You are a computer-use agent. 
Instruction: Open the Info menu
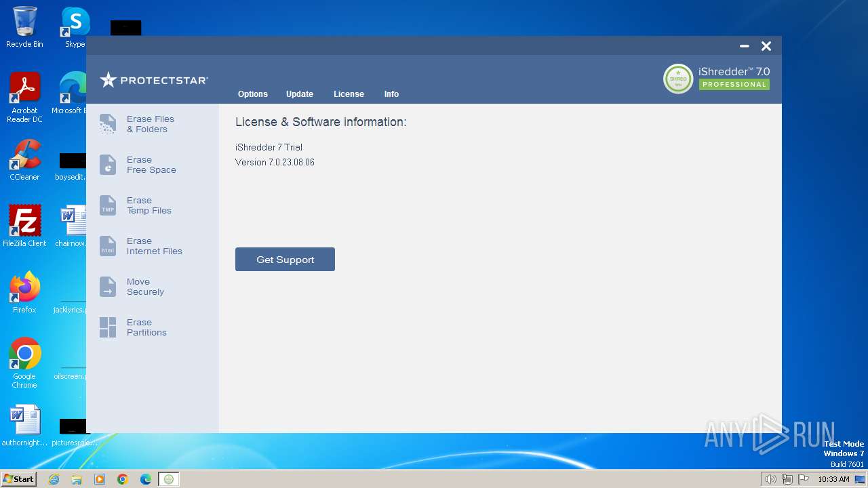391,94
